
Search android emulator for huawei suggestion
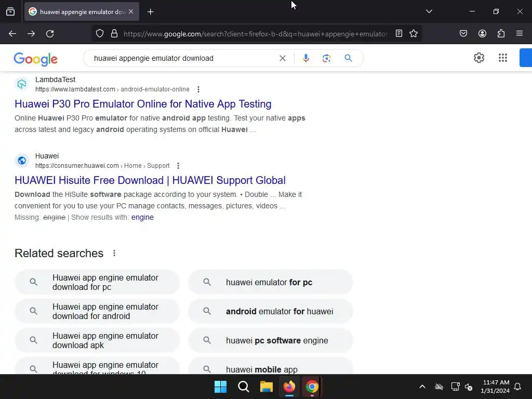270,312
